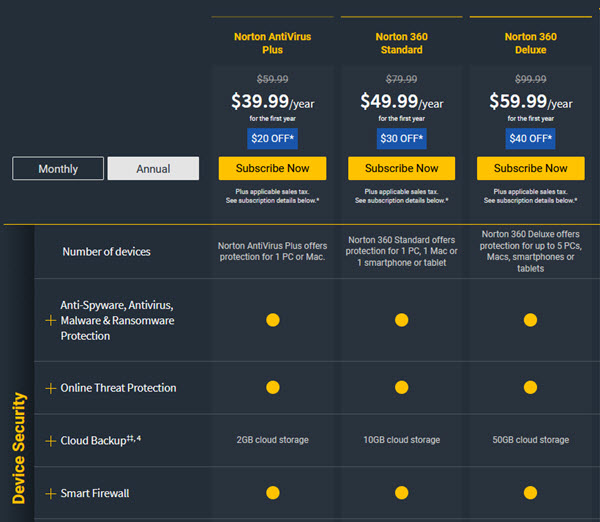Select the Annual billing option
The image size is (600, 522).
click(153, 168)
